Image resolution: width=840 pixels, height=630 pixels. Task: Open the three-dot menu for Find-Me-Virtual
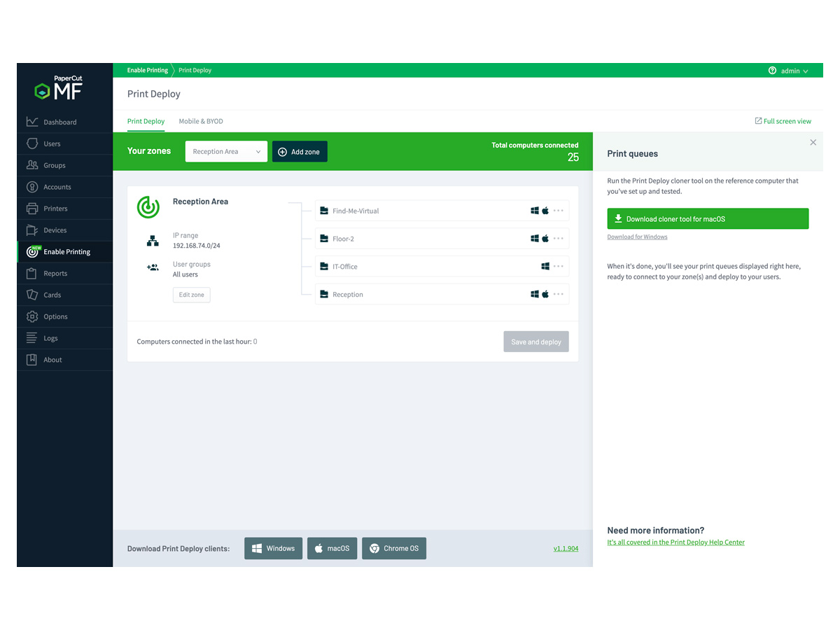click(558, 211)
